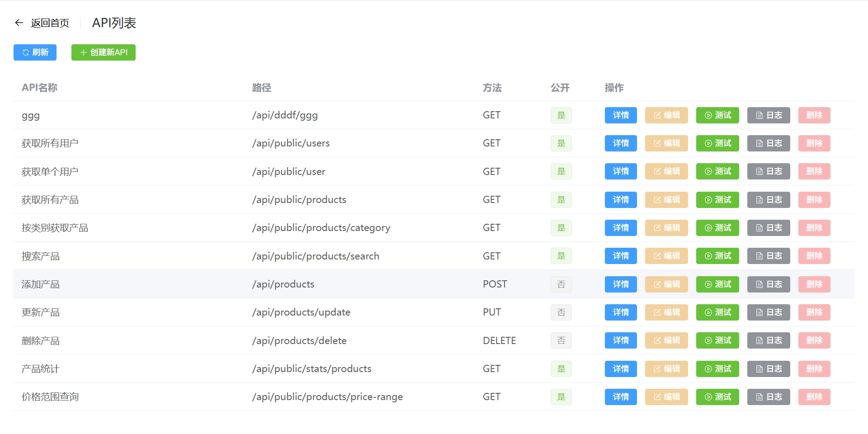The width and height of the screenshot is (868, 434).
Task: Edit the 添加产品 POST API
Action: 666,284
